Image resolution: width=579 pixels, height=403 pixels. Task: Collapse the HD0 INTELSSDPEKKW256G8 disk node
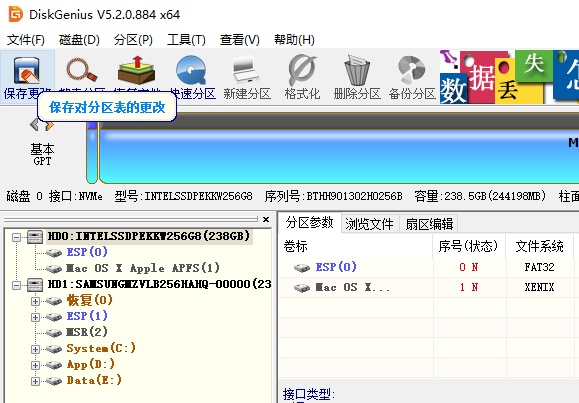click(x=16, y=237)
